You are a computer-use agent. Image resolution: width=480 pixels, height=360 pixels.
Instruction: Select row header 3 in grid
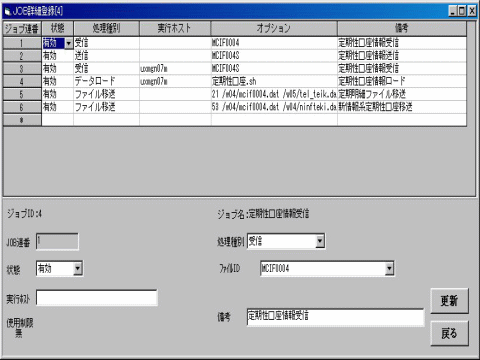22,69
